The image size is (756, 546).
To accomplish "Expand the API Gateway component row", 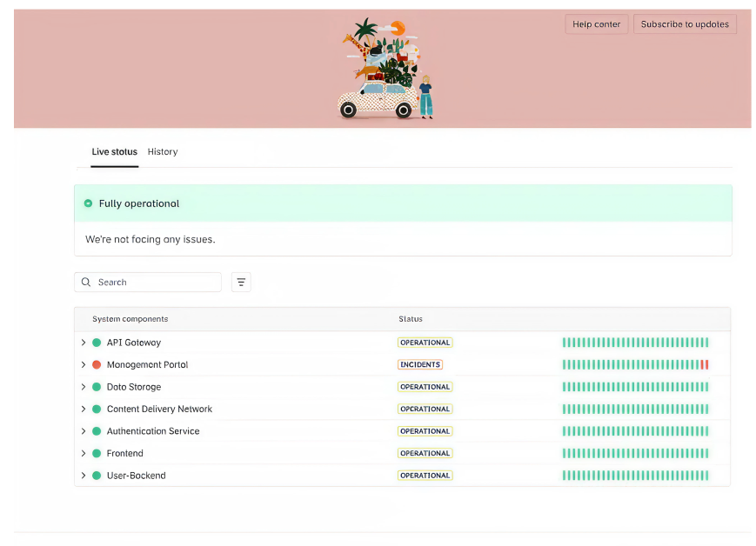I will pyautogui.click(x=83, y=343).
